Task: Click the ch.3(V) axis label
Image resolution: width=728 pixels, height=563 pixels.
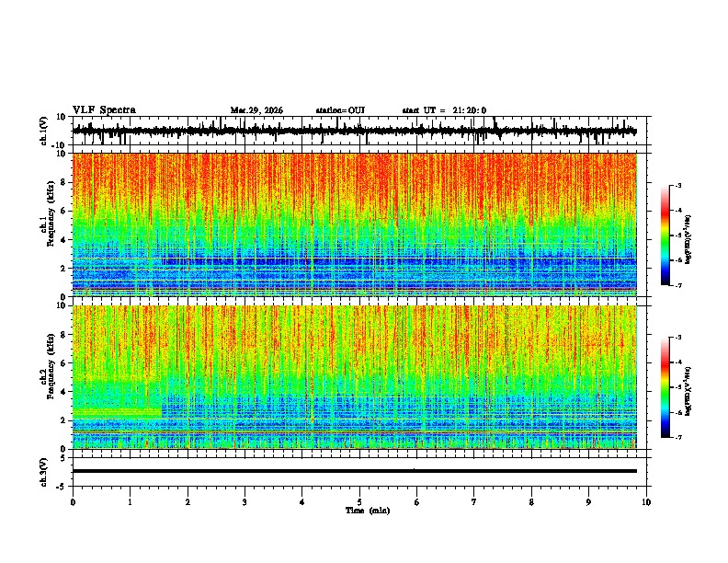Action: tap(44, 472)
